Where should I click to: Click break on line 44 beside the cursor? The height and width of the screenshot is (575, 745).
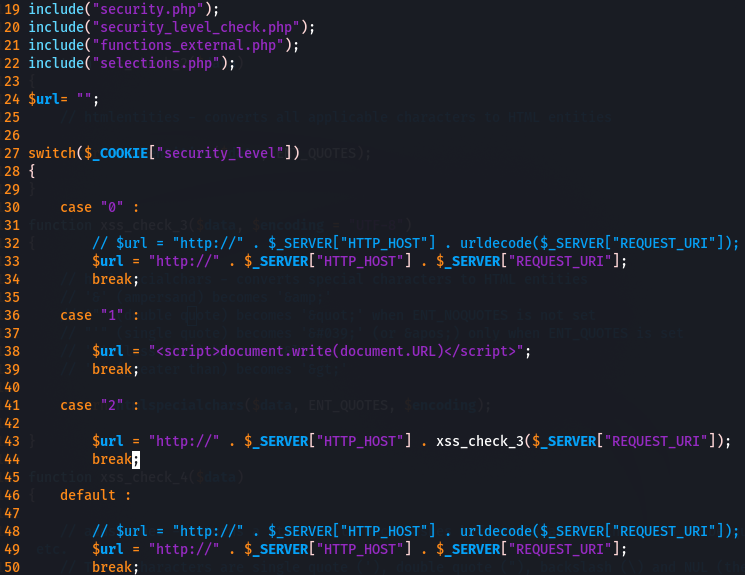pyautogui.click(x=112, y=459)
